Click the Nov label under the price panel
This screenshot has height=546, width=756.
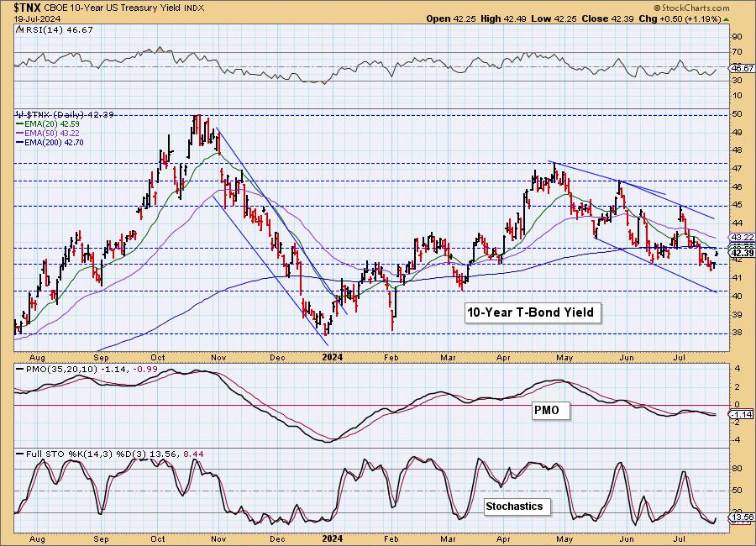[x=218, y=357]
